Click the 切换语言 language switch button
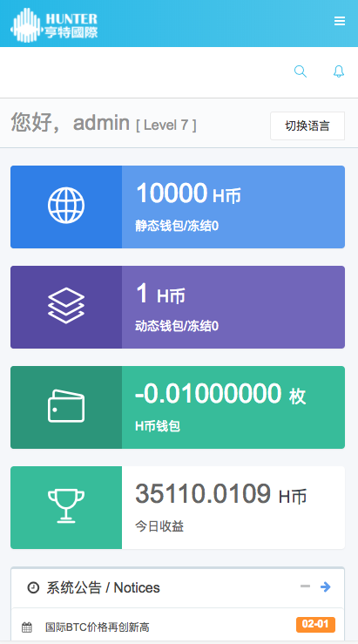Image resolution: width=358 pixels, height=644 pixels. 307,125
